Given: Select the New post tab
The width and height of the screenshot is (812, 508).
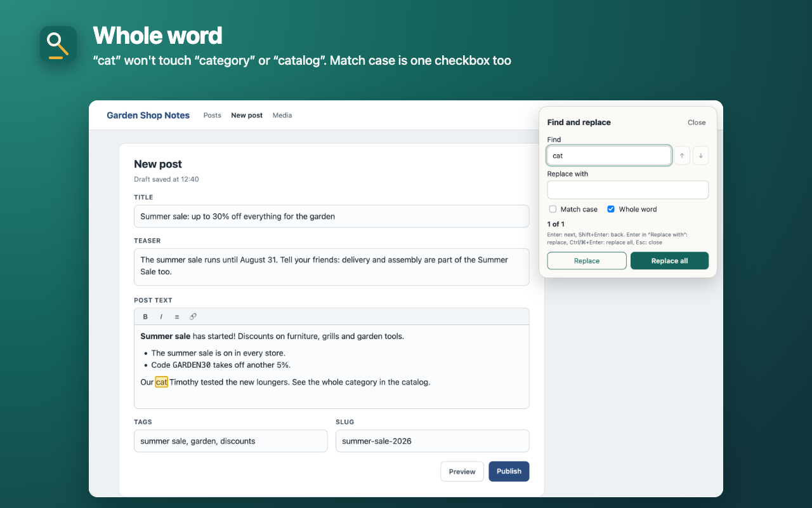Looking at the screenshot, I should (247, 116).
